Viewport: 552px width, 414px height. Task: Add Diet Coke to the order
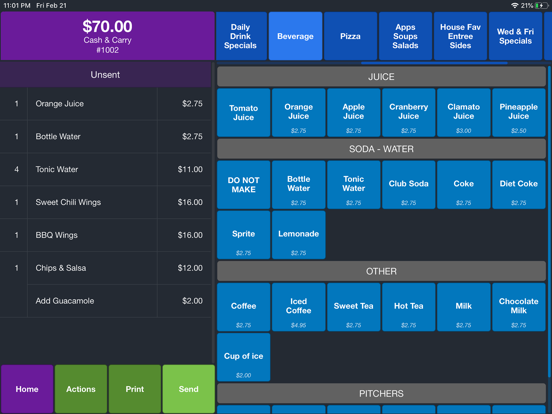519,185
